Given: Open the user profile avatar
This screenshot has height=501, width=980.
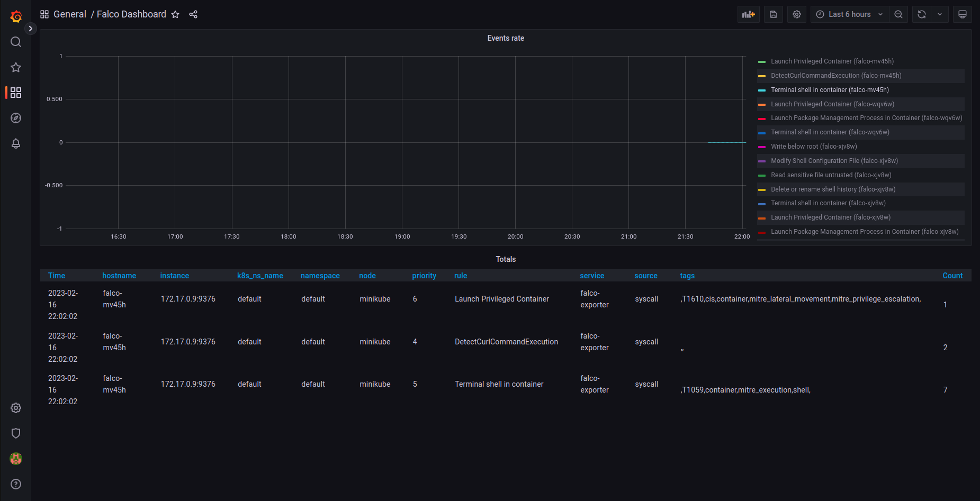Looking at the screenshot, I should point(16,459).
